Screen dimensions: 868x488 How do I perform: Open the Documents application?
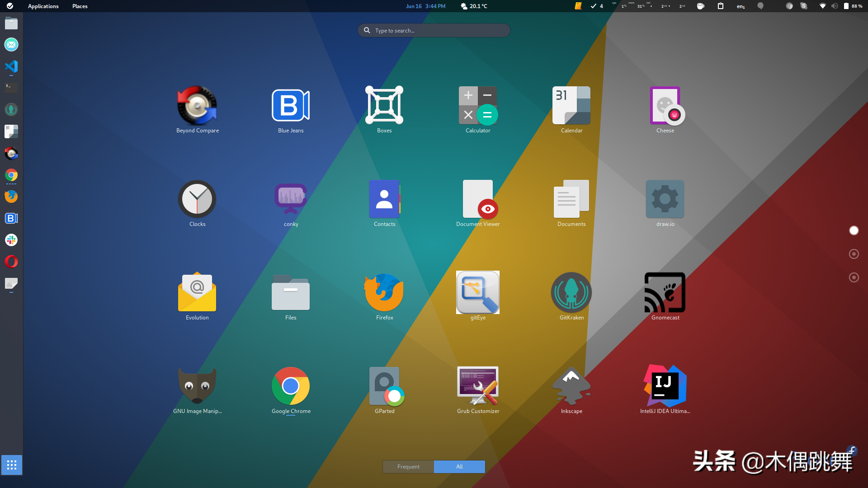coord(571,203)
